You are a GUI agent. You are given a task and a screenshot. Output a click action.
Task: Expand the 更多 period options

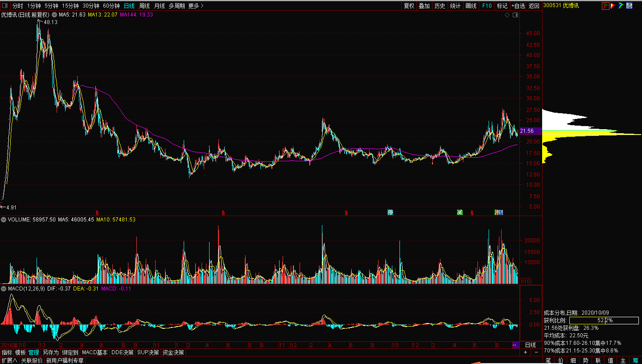pos(196,6)
